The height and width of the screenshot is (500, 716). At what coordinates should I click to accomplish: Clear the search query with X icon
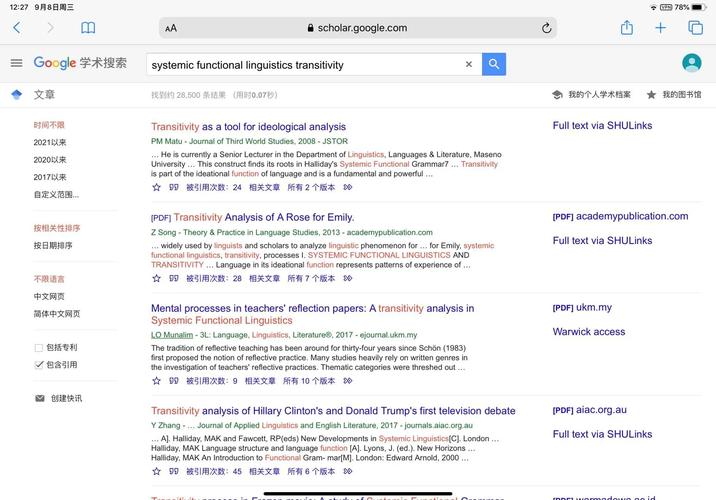[468, 64]
